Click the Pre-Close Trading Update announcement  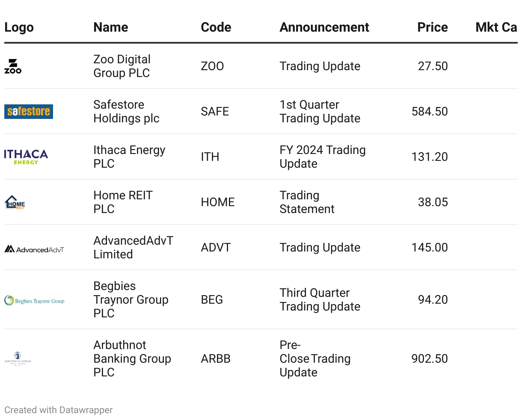tap(315, 359)
